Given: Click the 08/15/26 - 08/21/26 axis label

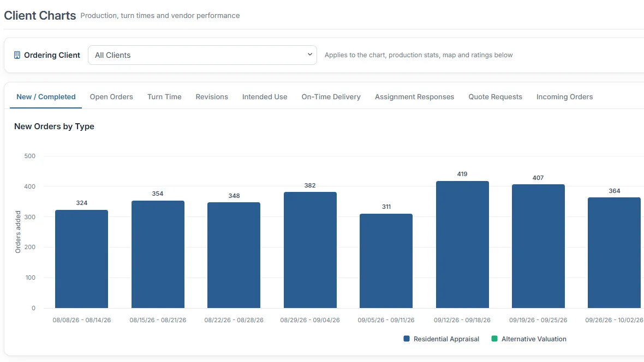Looking at the screenshot, I should [x=158, y=320].
